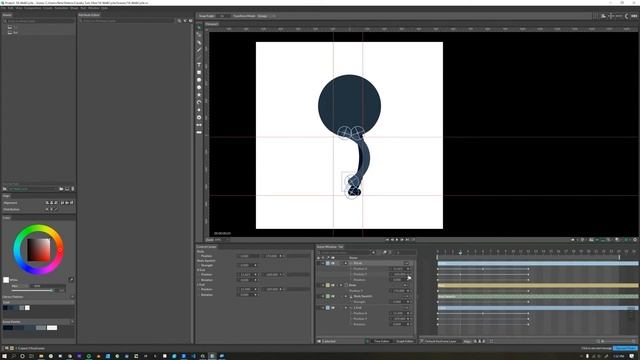640x360 pixels.
Task: Jump to first frame using playback controls
Action: tap(387, 240)
